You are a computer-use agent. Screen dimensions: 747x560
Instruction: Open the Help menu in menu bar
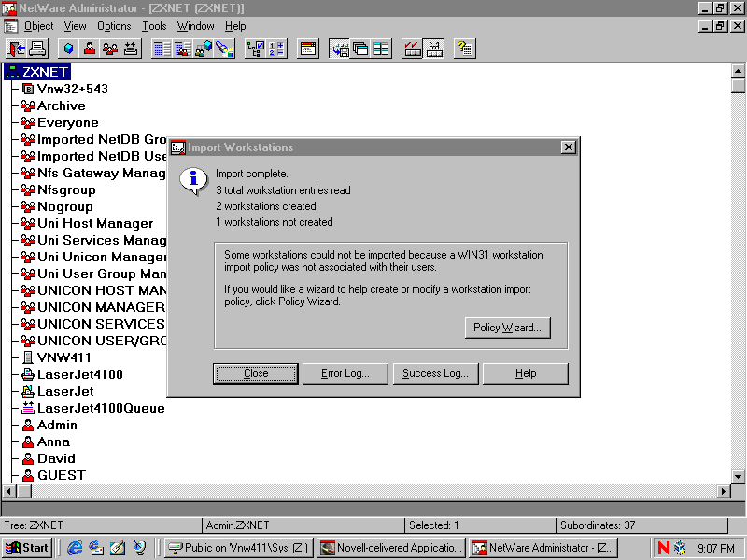click(x=235, y=26)
